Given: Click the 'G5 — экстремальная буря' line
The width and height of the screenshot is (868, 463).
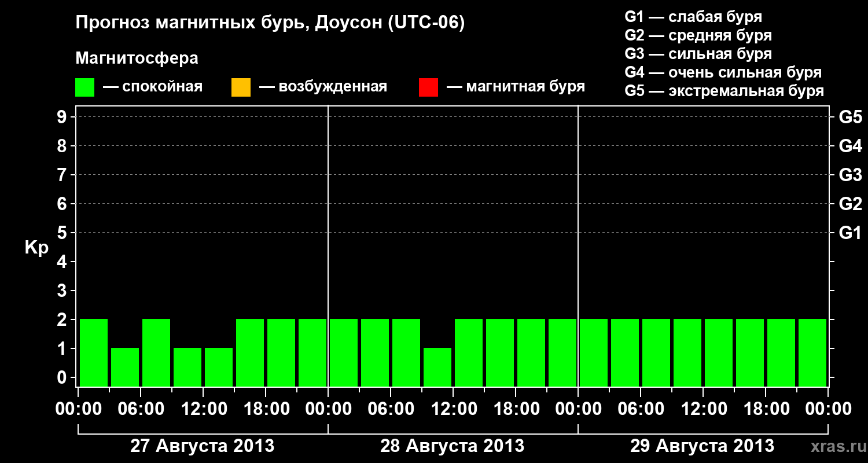Looking at the screenshot, I should (x=724, y=91).
